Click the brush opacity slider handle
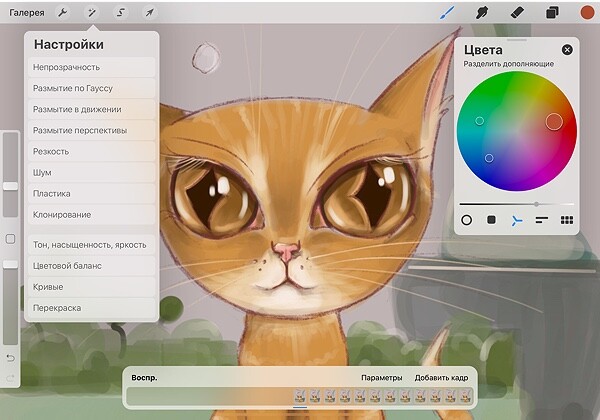 coord(10,264)
